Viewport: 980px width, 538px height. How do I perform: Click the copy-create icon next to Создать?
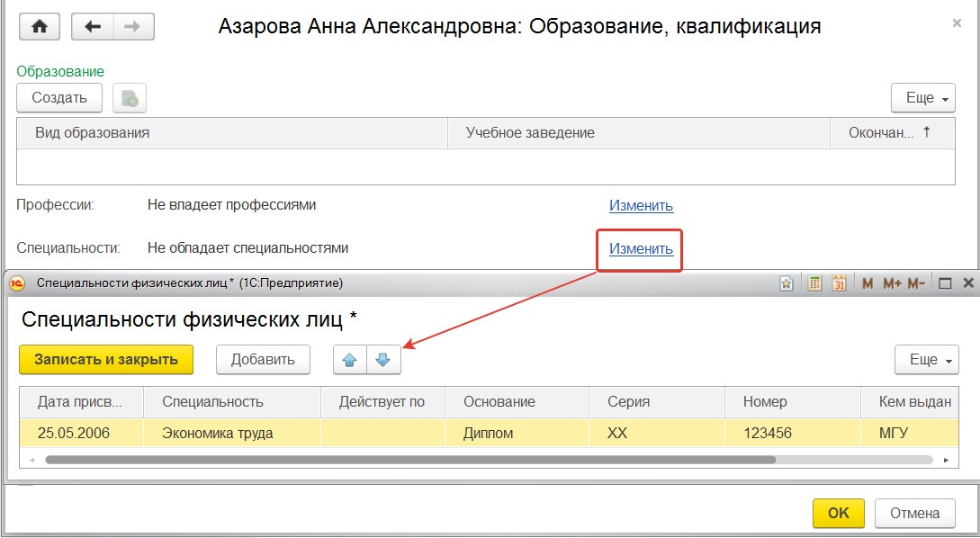click(130, 98)
